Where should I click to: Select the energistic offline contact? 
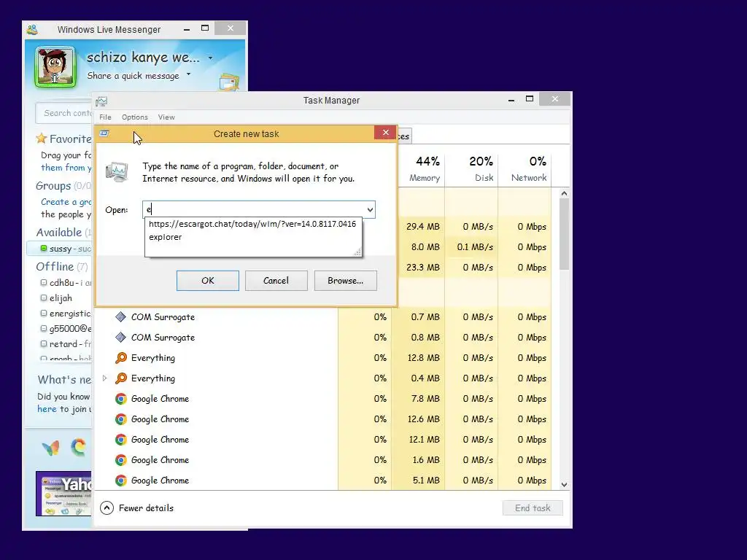tap(65, 314)
